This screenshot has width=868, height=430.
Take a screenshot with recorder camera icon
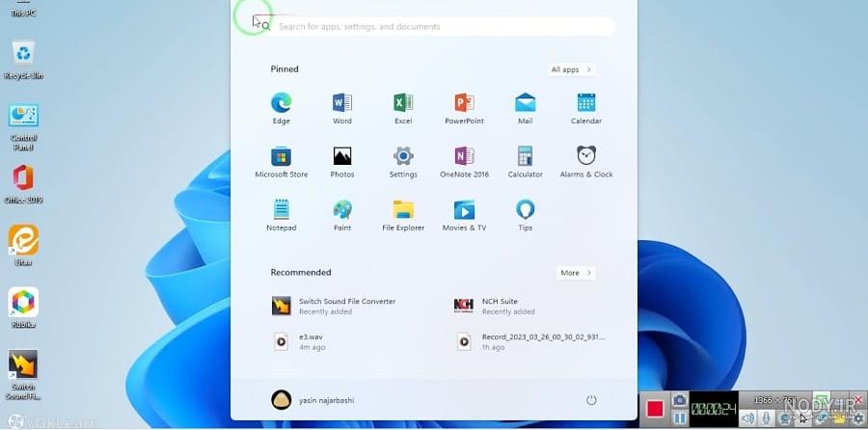(679, 400)
